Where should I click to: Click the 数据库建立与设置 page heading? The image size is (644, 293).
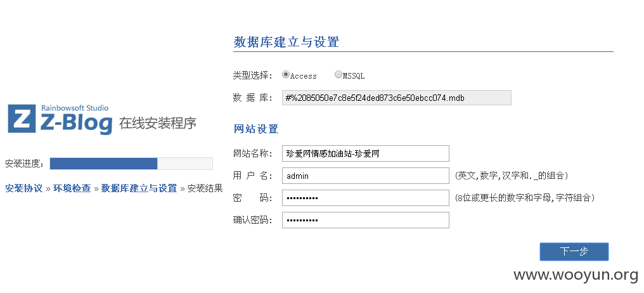coord(287,42)
